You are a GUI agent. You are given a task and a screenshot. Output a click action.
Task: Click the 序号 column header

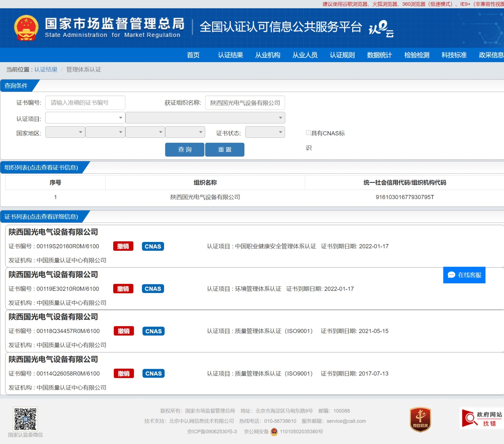pos(55,183)
